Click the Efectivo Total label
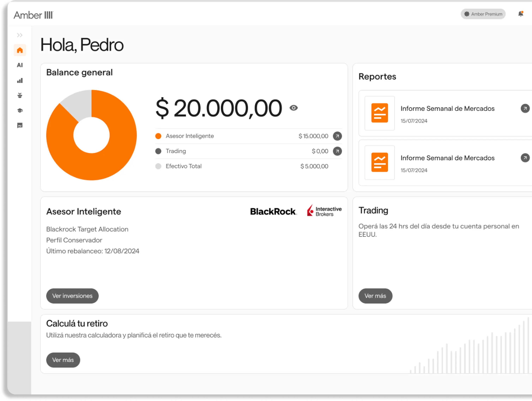The image size is (532, 401). 184,166
